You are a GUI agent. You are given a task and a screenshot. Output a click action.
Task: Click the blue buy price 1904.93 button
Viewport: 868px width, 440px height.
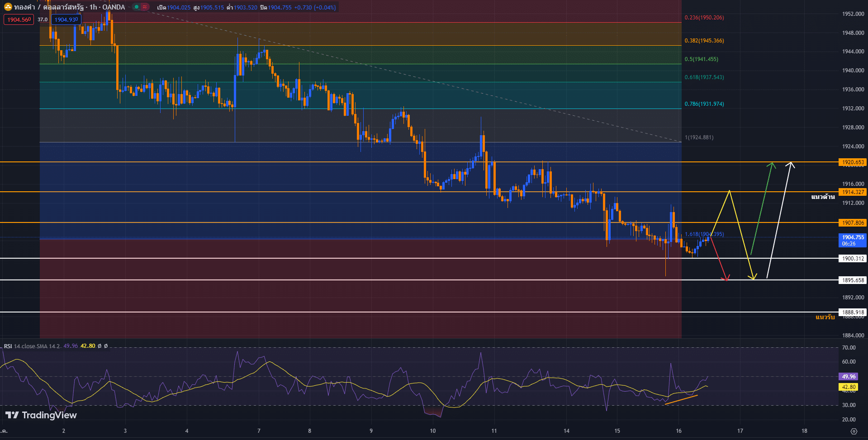click(66, 19)
